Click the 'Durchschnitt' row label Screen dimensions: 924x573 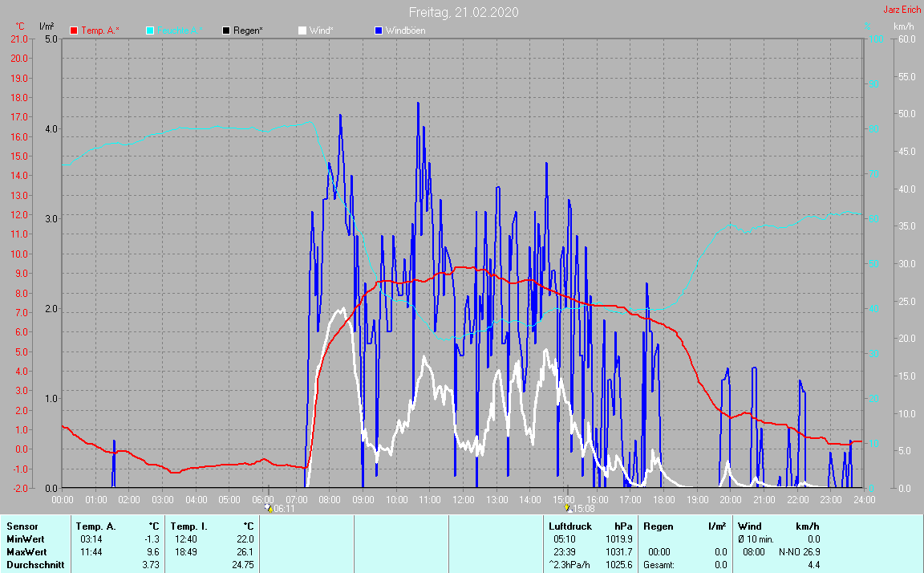coord(35,565)
